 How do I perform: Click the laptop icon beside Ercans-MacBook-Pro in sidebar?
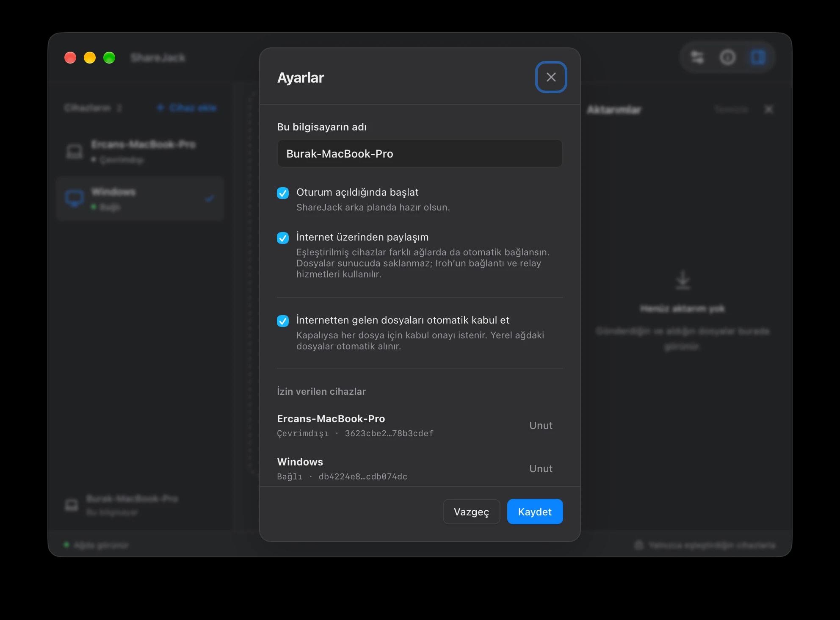tap(75, 152)
